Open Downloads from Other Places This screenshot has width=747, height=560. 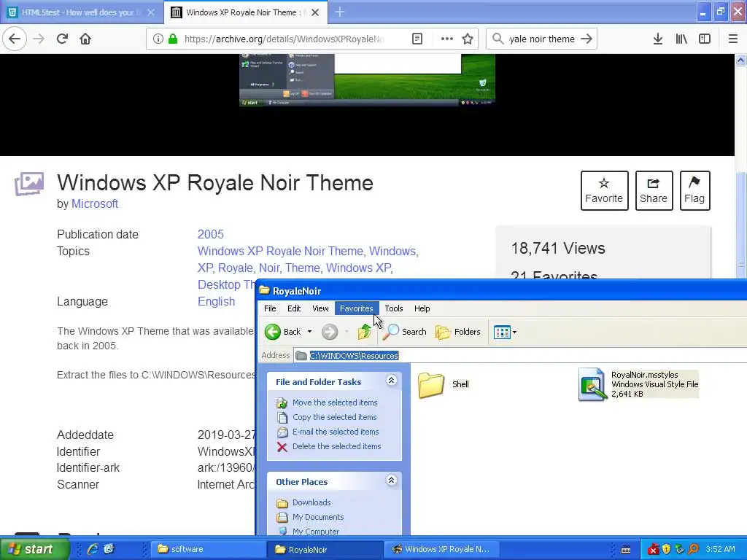click(311, 502)
